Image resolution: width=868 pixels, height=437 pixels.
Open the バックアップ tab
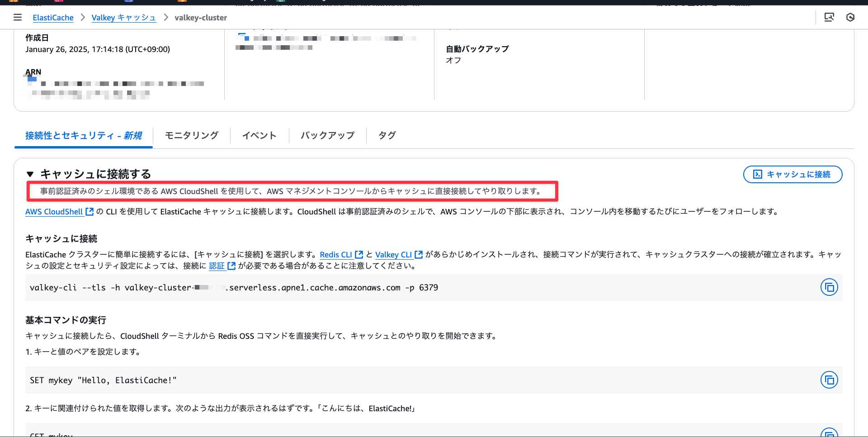(x=328, y=135)
